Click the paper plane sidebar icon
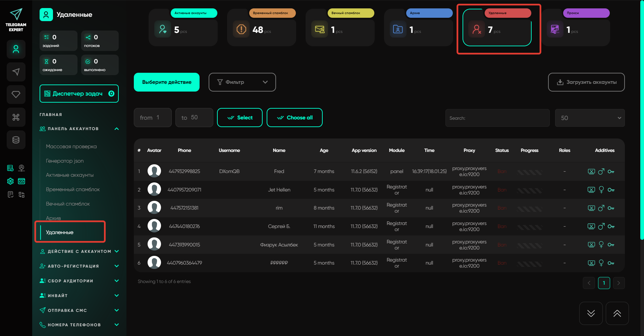The image size is (644, 336). [x=16, y=72]
